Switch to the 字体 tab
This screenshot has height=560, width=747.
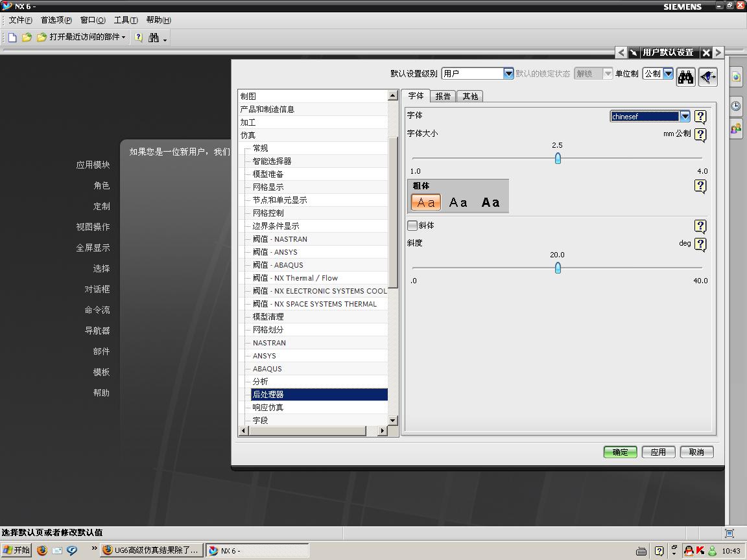416,96
